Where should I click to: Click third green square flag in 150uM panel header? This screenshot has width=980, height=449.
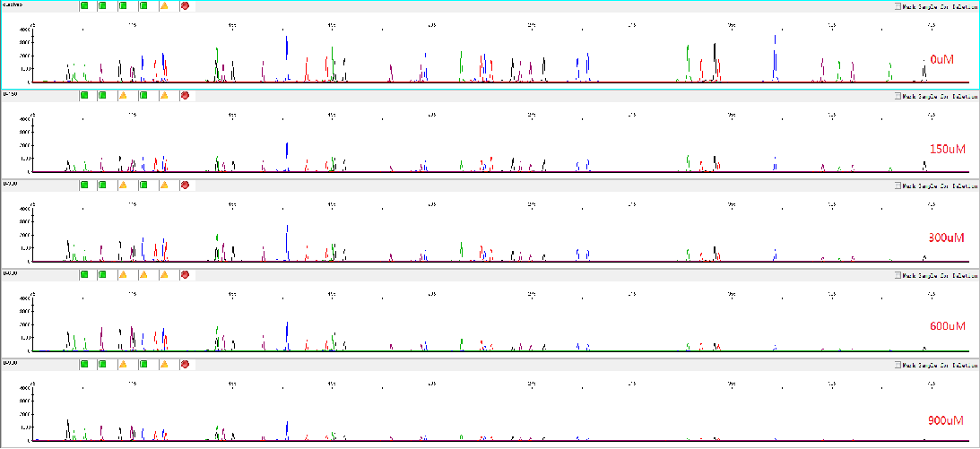[143, 96]
